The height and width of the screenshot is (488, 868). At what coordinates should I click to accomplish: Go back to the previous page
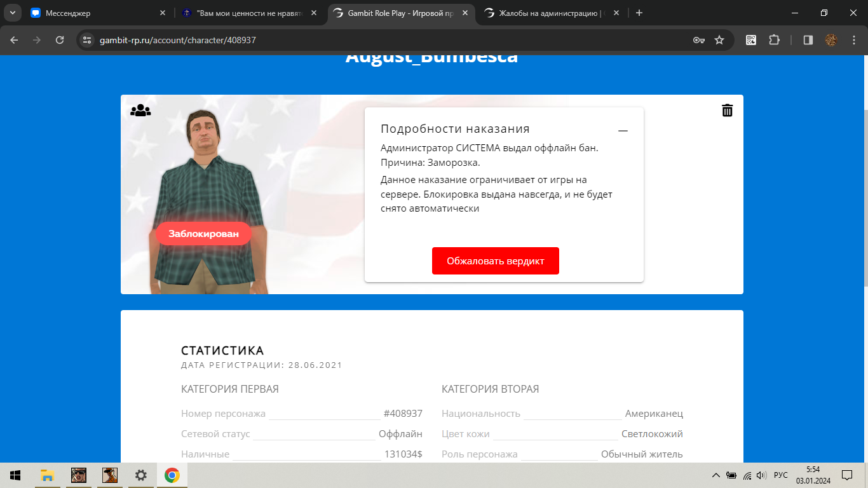(x=15, y=40)
